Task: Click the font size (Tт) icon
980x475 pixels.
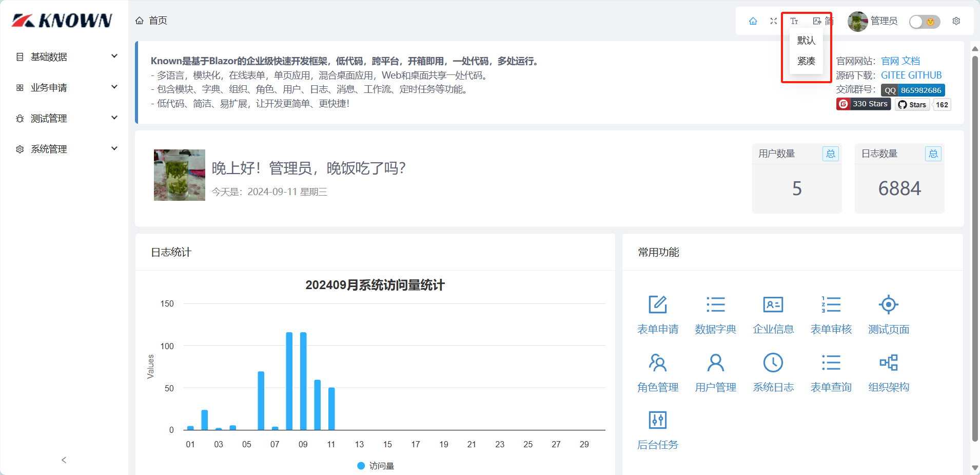Action: coord(794,21)
